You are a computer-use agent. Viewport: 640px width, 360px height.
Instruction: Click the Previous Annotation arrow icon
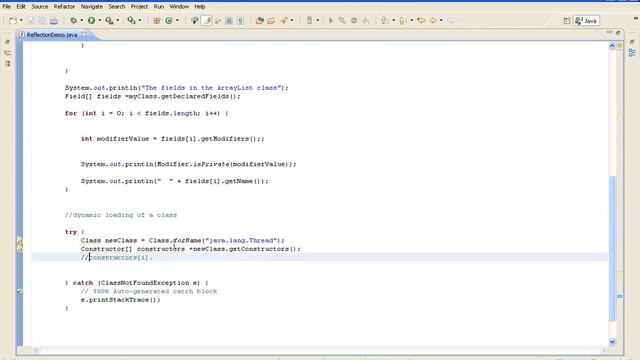tap(402, 20)
